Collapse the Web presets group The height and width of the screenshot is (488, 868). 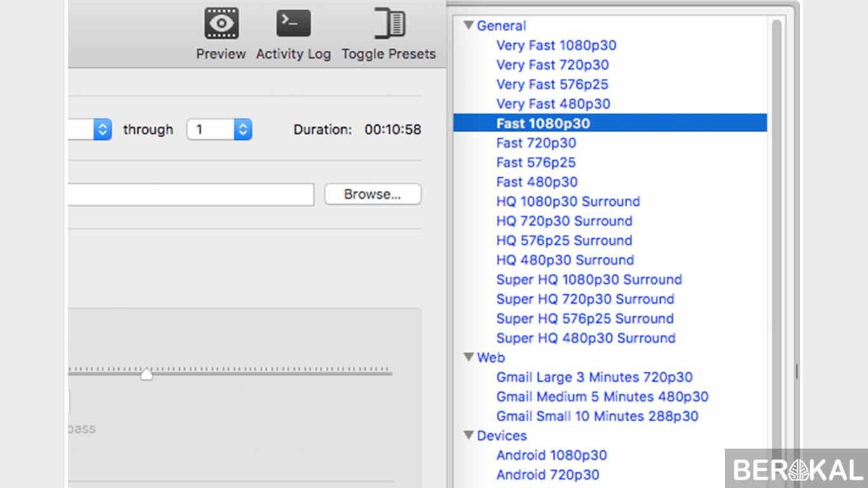point(469,357)
